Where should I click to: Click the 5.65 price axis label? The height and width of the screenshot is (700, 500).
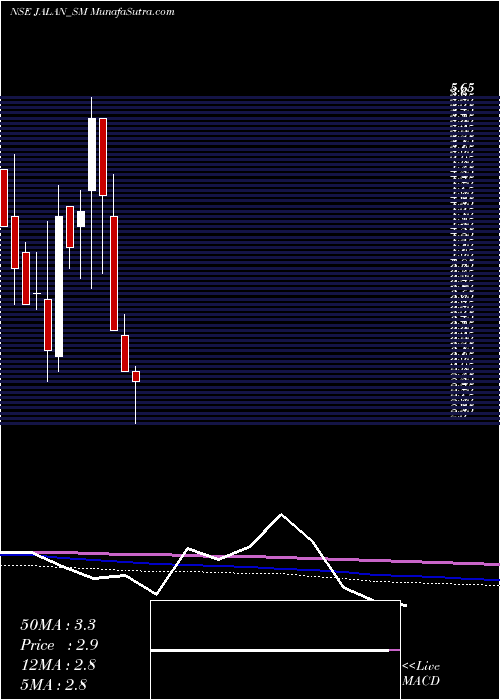[x=462, y=89]
